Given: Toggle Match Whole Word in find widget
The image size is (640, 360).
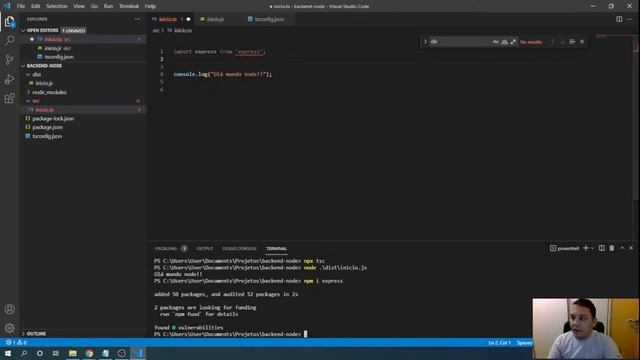Looking at the screenshot, I should coord(504,42).
